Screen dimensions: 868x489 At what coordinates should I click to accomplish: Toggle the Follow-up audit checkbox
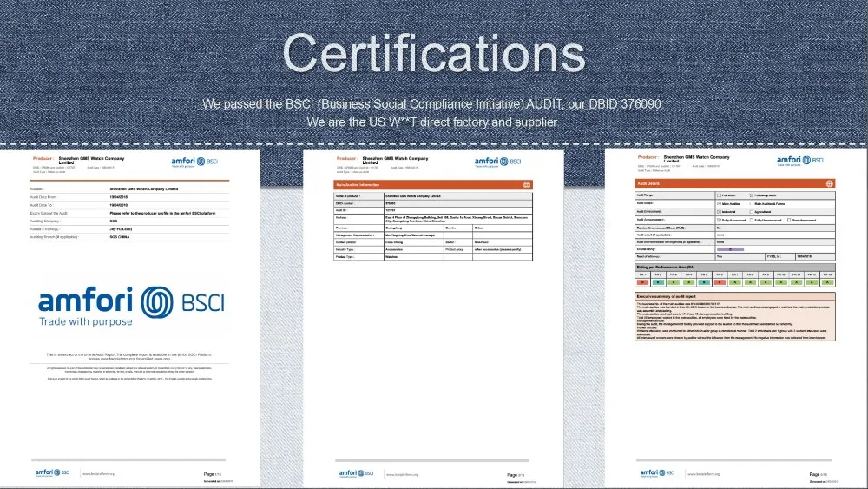click(x=751, y=195)
